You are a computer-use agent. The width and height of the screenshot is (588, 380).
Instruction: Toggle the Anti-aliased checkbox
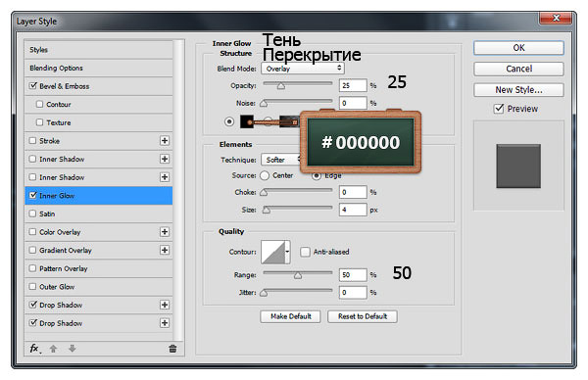(305, 252)
